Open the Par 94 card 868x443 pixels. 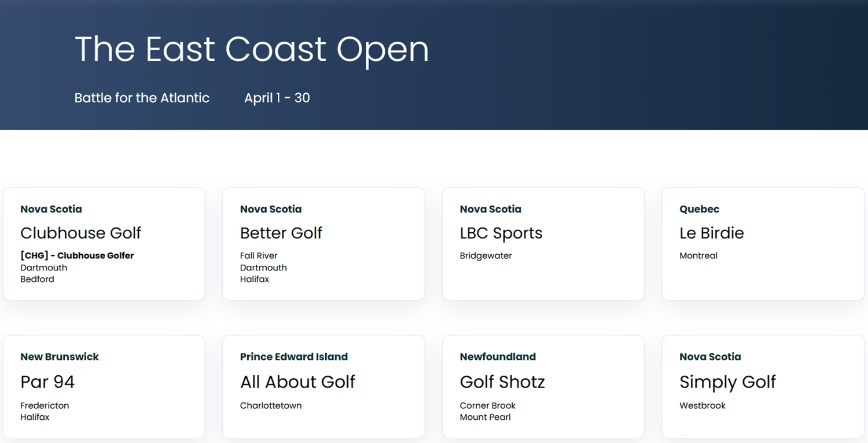(x=104, y=387)
